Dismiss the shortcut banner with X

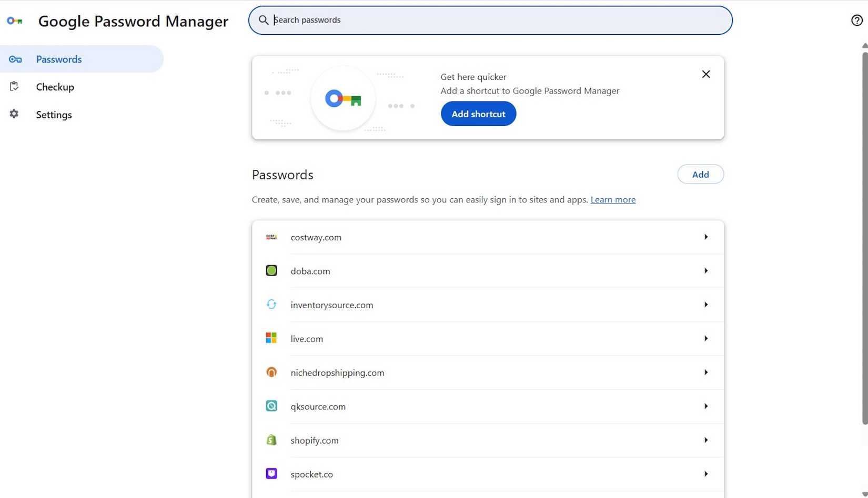click(x=705, y=74)
